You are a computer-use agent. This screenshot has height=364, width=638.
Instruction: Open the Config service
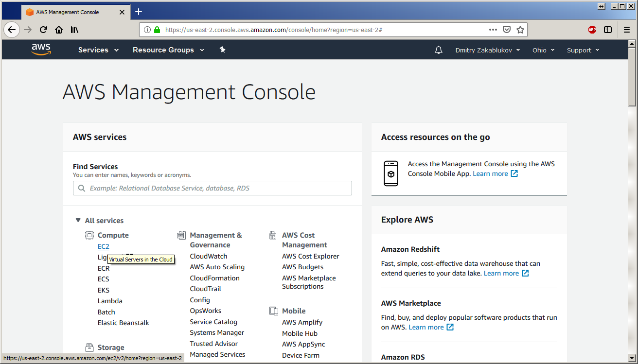(200, 300)
